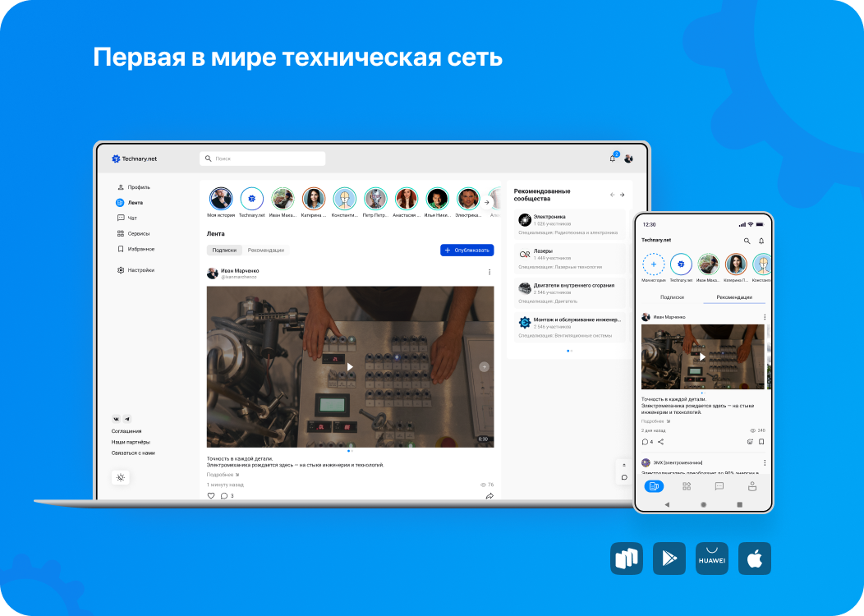Tap notifications bell in phone header
Viewport: 864px width, 616px height.
pyautogui.click(x=761, y=241)
